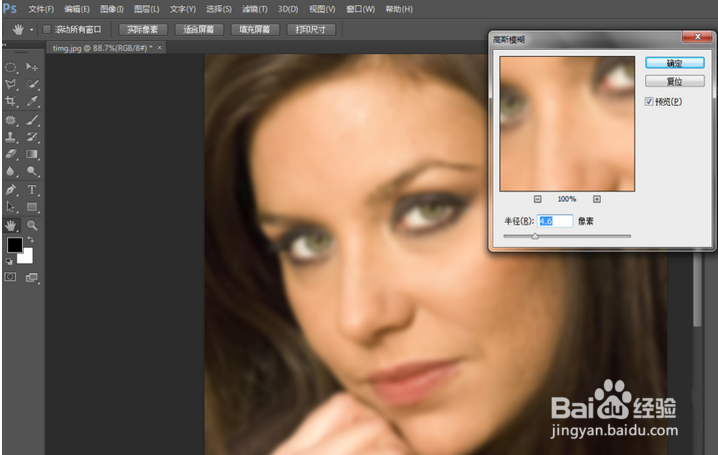Click the radius (半径) input field

(555, 221)
